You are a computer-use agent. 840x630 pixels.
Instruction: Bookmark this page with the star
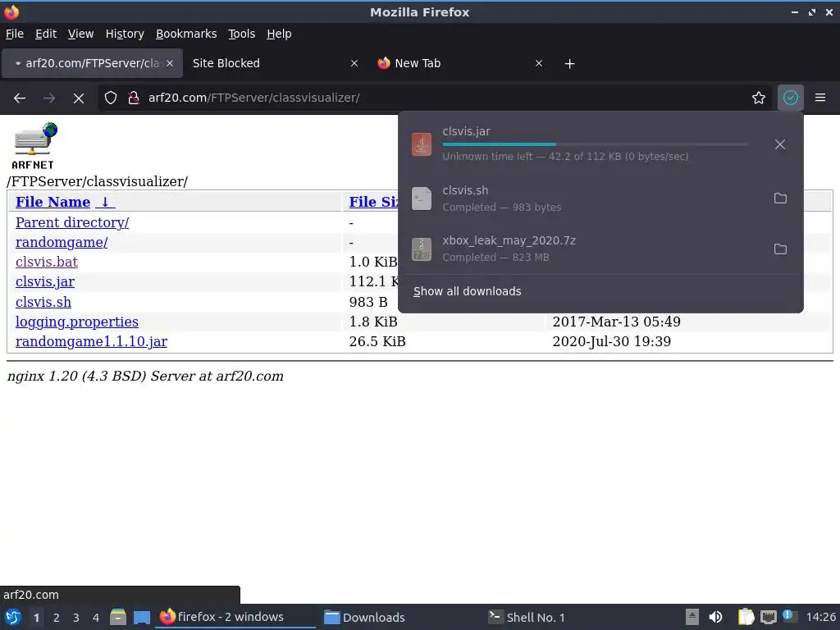(758, 98)
